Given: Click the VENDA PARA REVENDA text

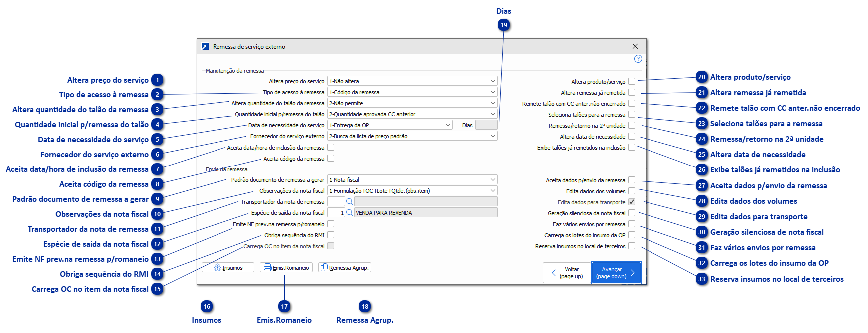Looking at the screenshot, I should click(x=384, y=213).
